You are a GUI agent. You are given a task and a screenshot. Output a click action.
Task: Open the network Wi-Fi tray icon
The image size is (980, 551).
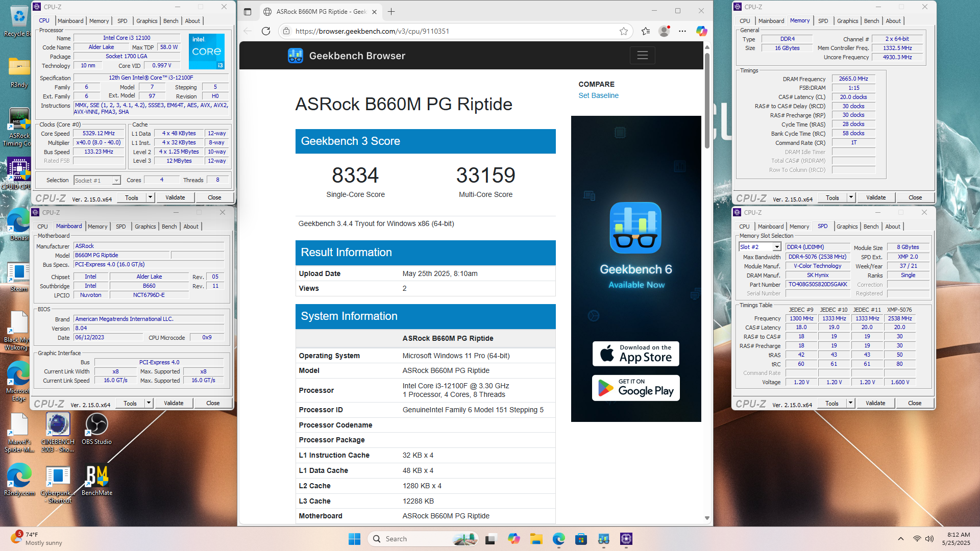coord(917,539)
